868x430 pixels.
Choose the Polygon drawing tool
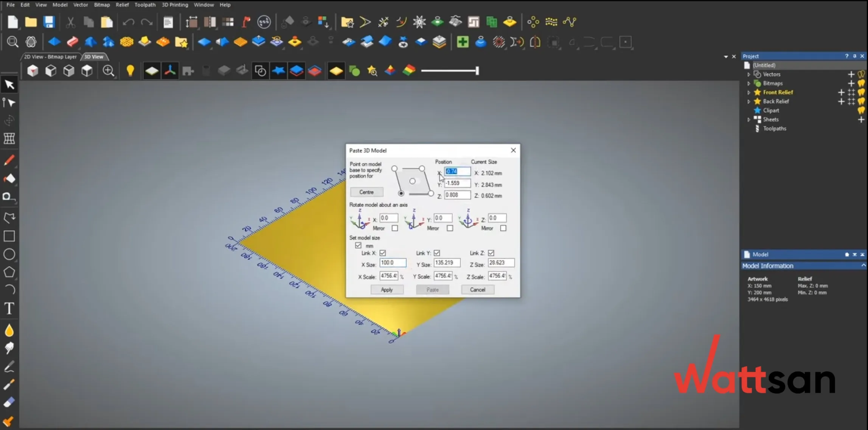pyautogui.click(x=9, y=272)
